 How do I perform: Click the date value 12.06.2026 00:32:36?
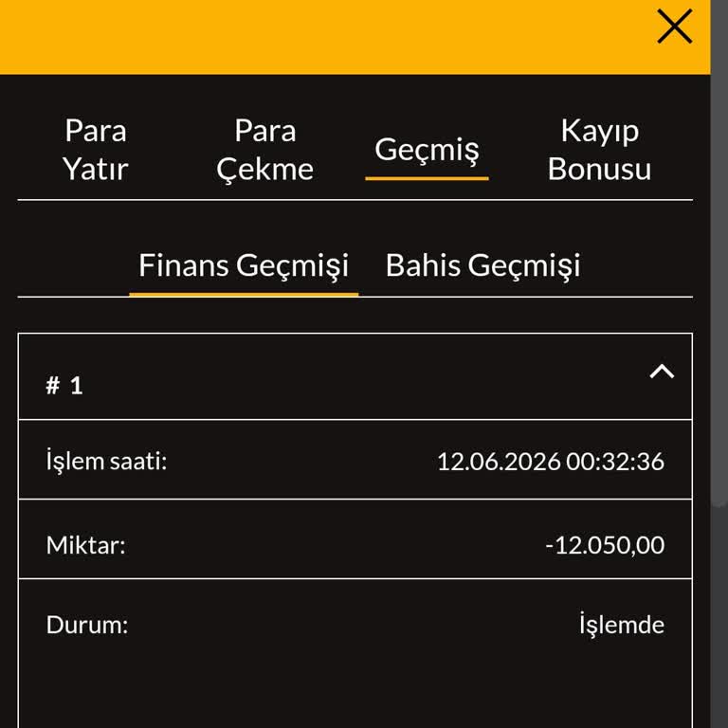(551, 462)
